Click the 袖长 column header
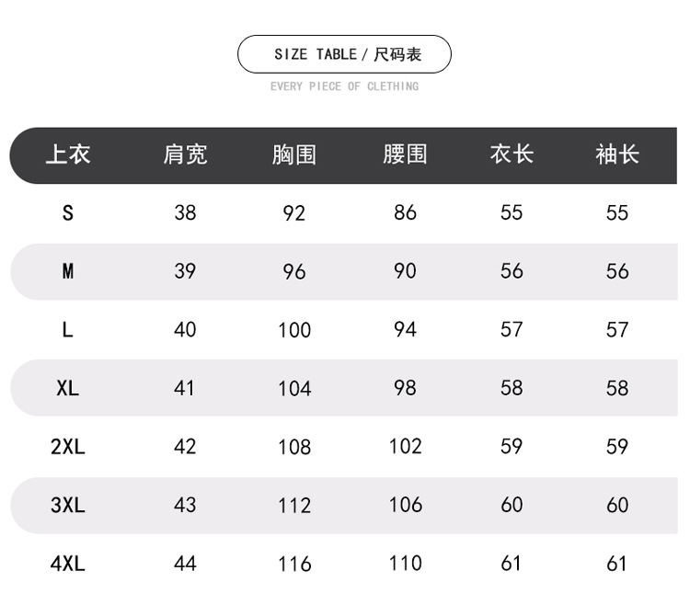This screenshot has height=616, width=690. click(617, 154)
